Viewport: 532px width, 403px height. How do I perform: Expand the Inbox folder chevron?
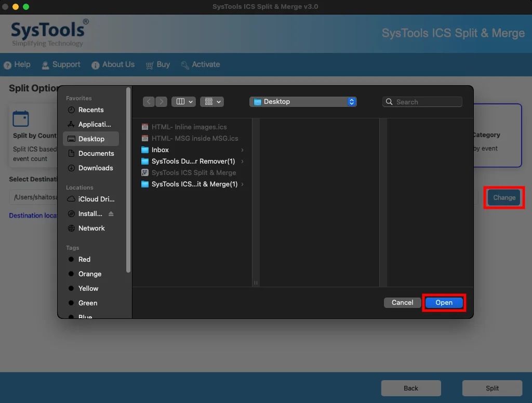(242, 150)
